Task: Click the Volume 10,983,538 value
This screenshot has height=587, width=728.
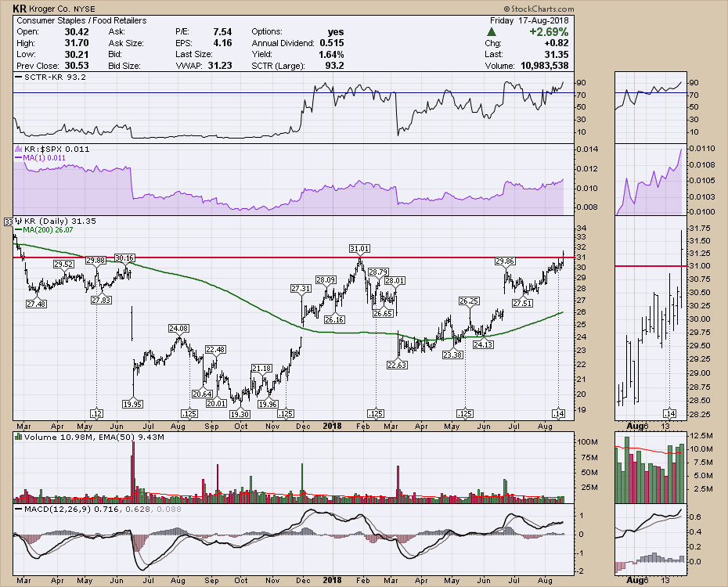Action: [x=544, y=66]
